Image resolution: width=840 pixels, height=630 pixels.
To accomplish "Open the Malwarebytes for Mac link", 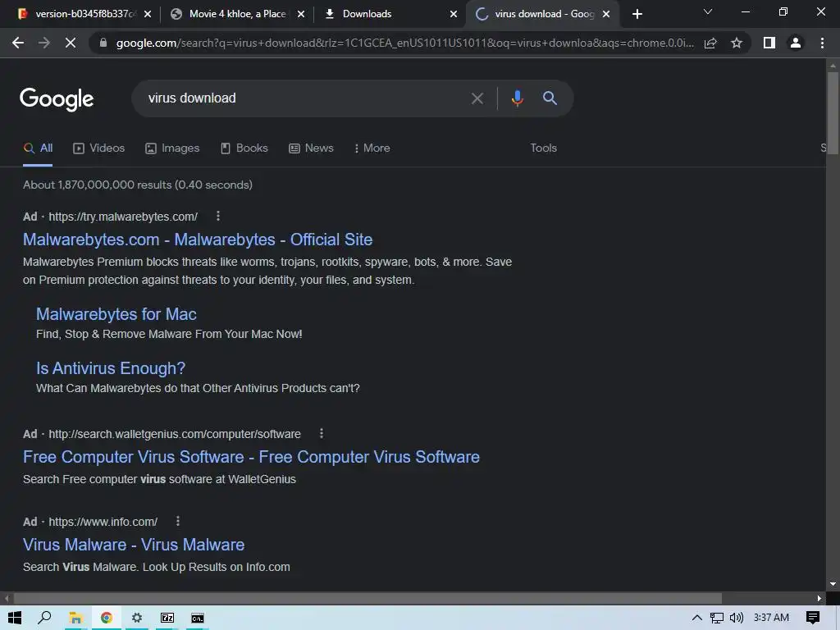I will [116, 314].
